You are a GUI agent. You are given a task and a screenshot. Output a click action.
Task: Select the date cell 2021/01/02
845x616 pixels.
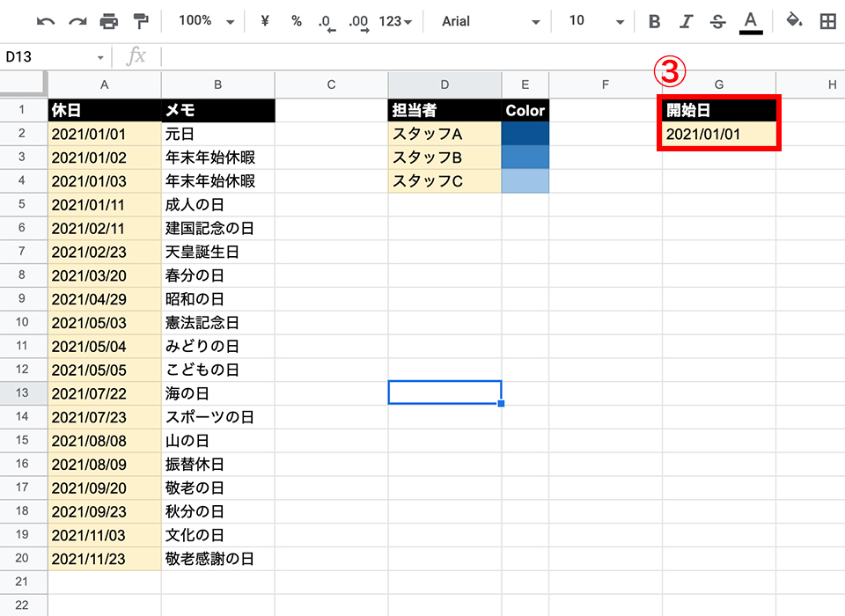tap(105, 158)
